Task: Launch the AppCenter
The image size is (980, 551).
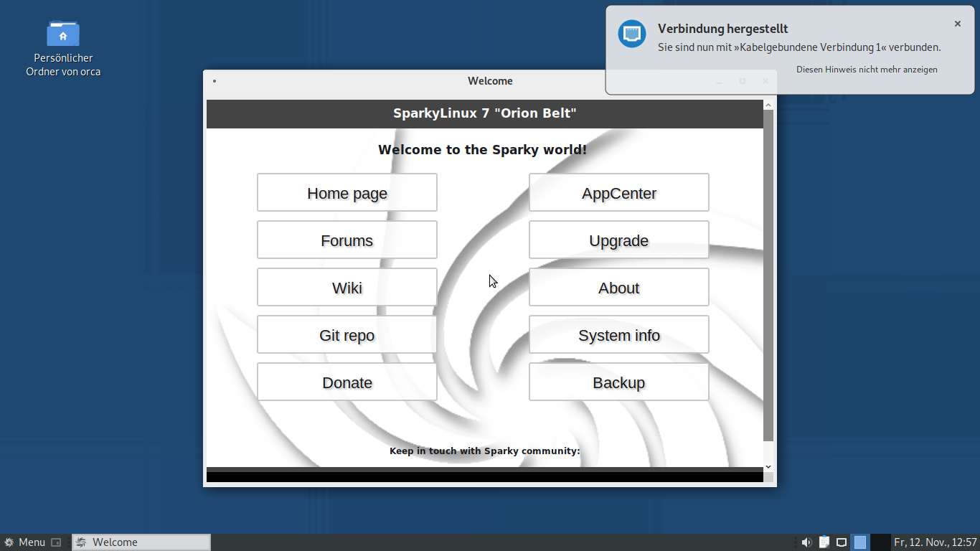Action: coord(619,192)
